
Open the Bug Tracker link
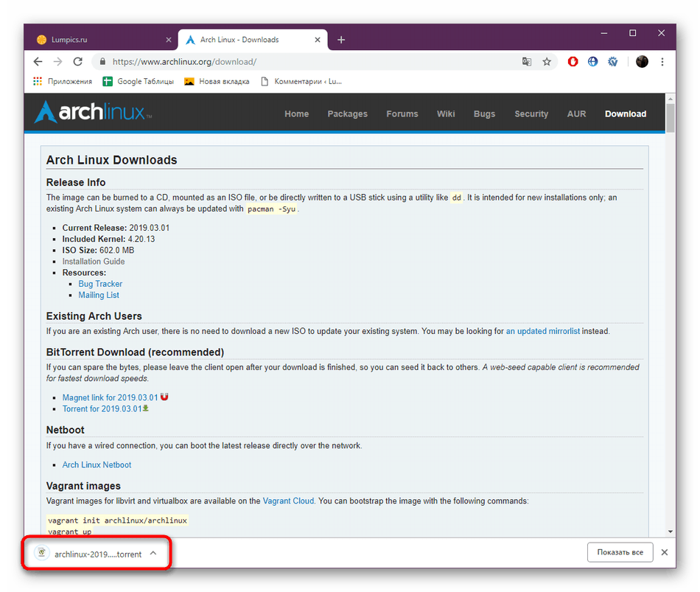point(100,284)
